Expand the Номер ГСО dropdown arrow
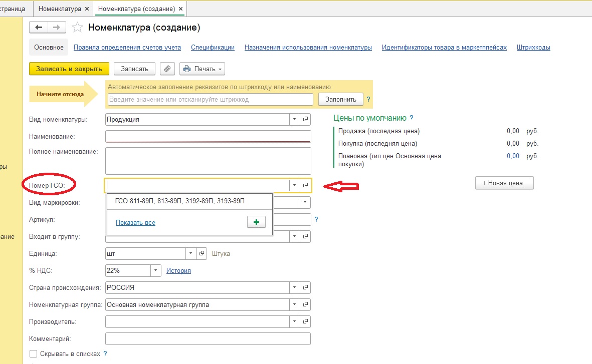Screen dimensions: 592x364 [x=294, y=185]
